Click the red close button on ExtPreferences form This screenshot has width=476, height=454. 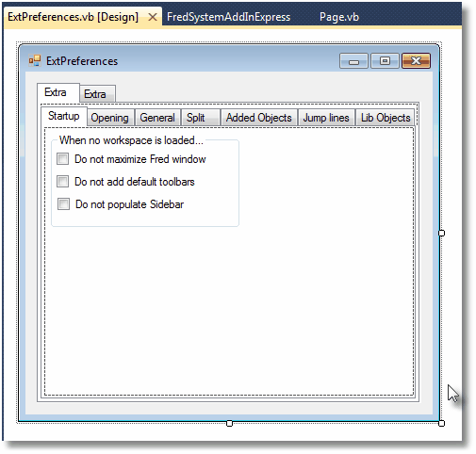click(x=416, y=61)
